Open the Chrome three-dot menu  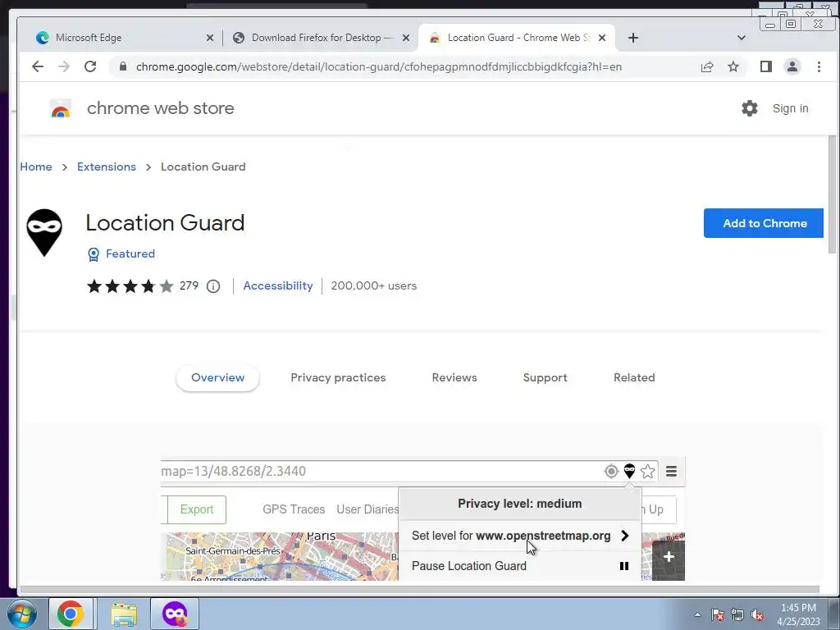point(819,66)
